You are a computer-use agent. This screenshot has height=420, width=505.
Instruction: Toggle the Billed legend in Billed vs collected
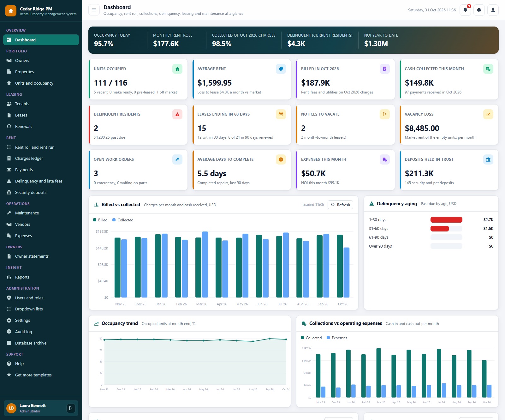(x=100, y=220)
